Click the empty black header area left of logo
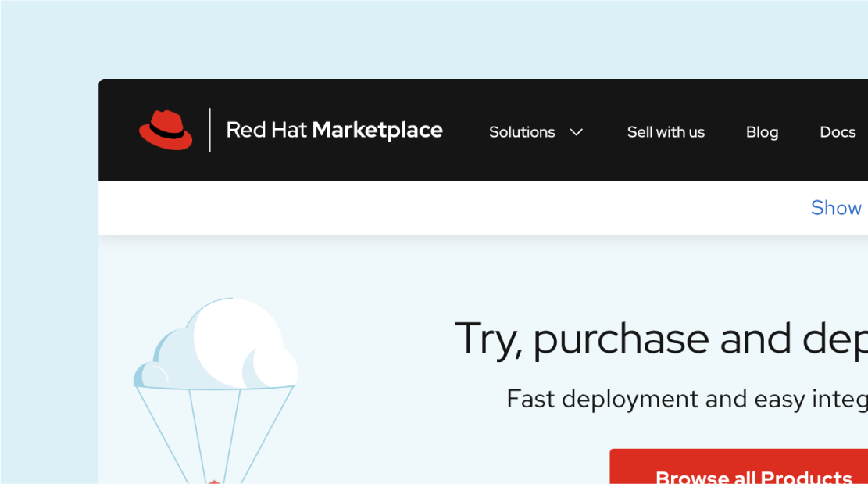Screen dimensions: 868x484 tap(117, 130)
